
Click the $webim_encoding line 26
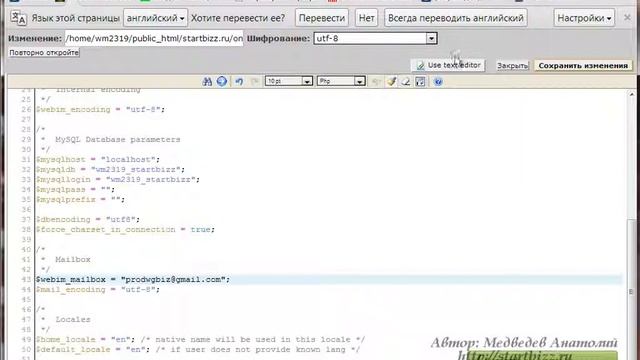coord(100,109)
